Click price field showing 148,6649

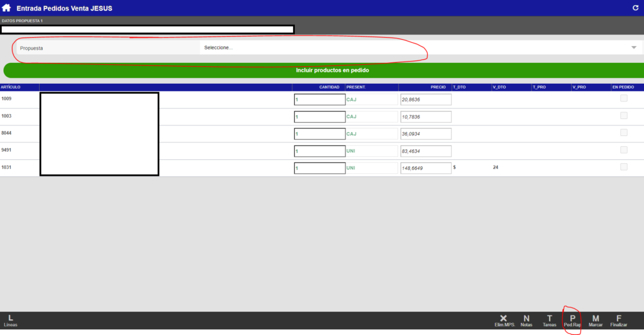426,169
